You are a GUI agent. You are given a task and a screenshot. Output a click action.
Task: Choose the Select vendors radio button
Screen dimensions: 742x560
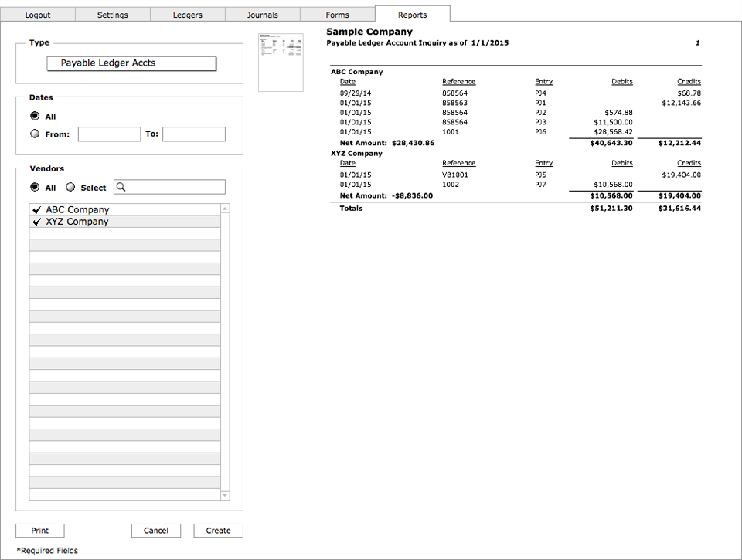click(70, 187)
